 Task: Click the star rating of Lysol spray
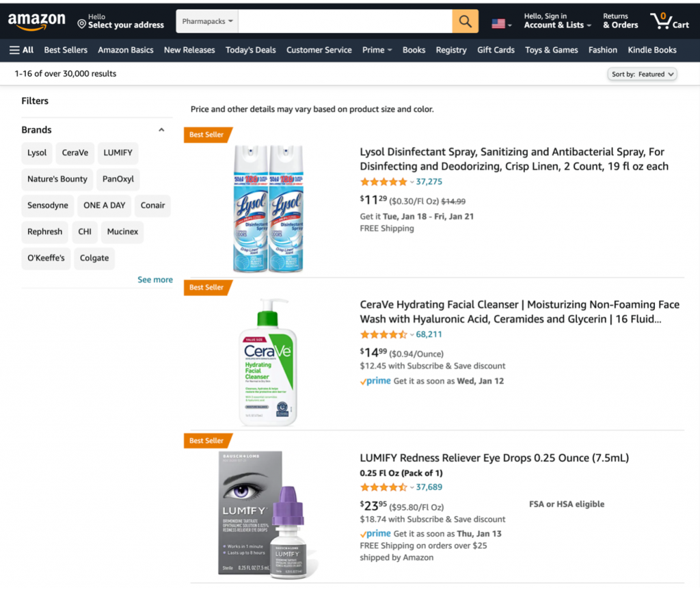tap(383, 182)
